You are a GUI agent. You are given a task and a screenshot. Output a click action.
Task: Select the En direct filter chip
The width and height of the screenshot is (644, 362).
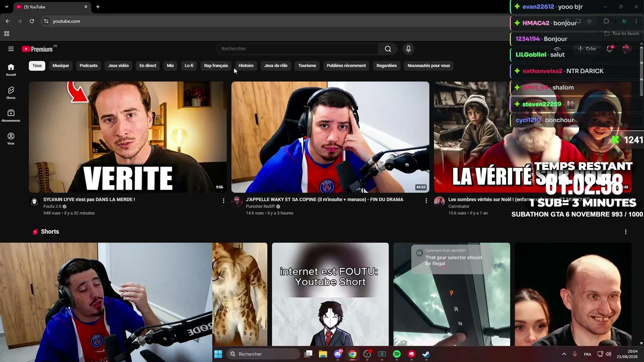tap(147, 65)
